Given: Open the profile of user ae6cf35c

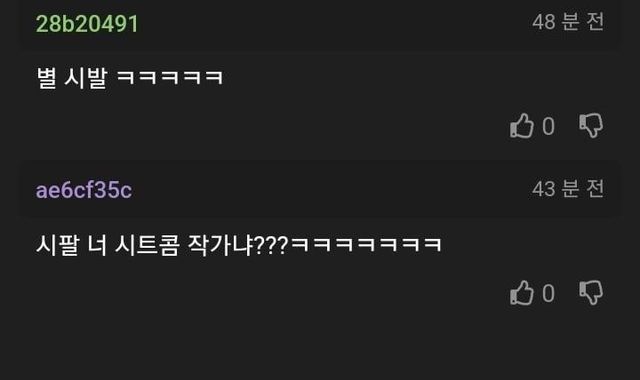Looking at the screenshot, I should pos(84,190).
